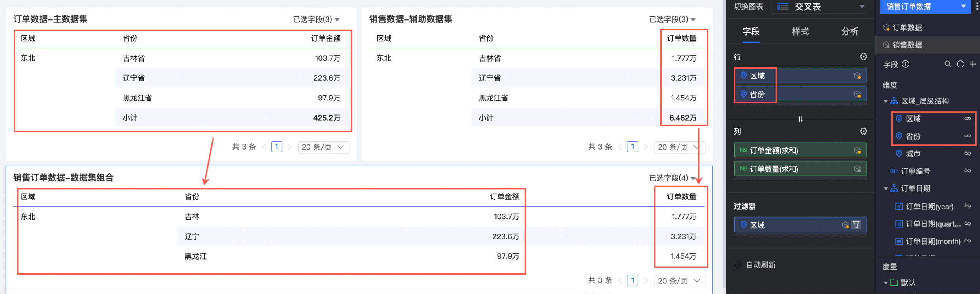Add a new field with plus icon
Image resolution: width=980 pixels, height=294 pixels.
tap(973, 64)
